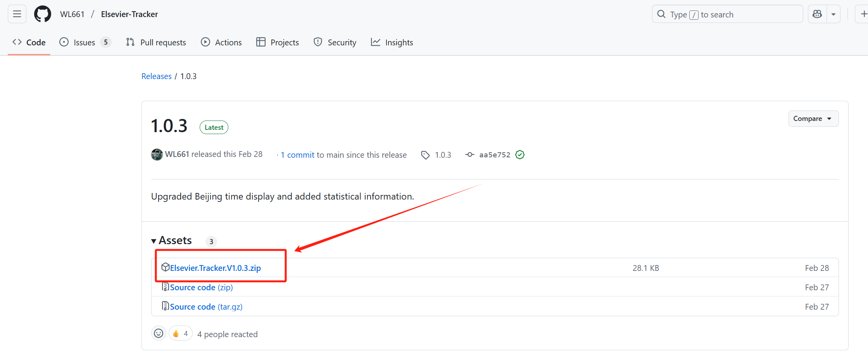Open the Issues tab
Image resolution: width=868 pixels, height=360 pixels.
click(85, 42)
